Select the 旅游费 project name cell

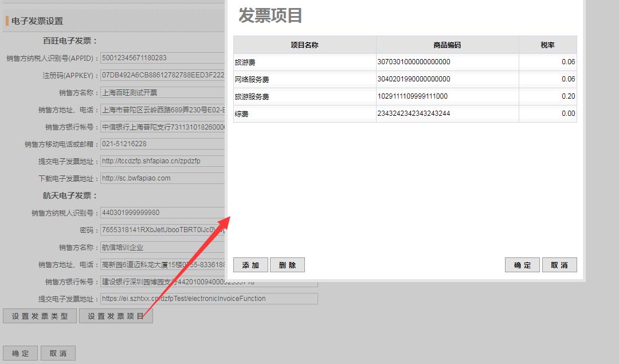click(x=304, y=62)
